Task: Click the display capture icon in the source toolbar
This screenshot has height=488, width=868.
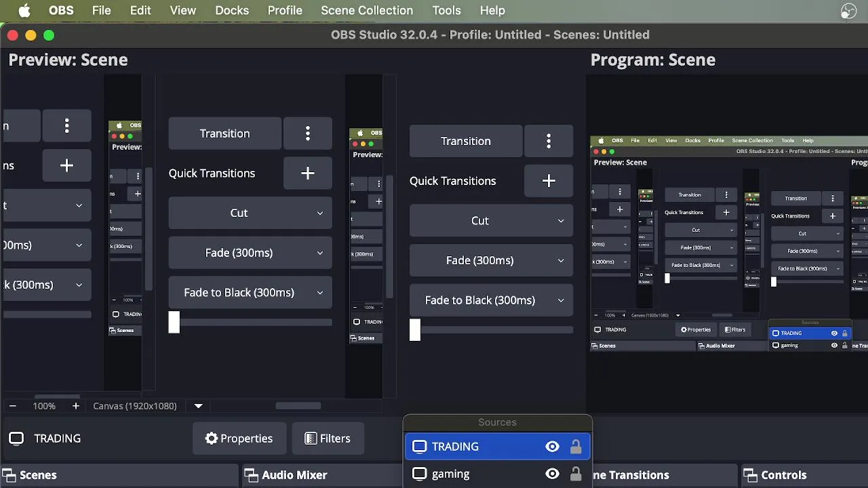Action: tap(16, 439)
